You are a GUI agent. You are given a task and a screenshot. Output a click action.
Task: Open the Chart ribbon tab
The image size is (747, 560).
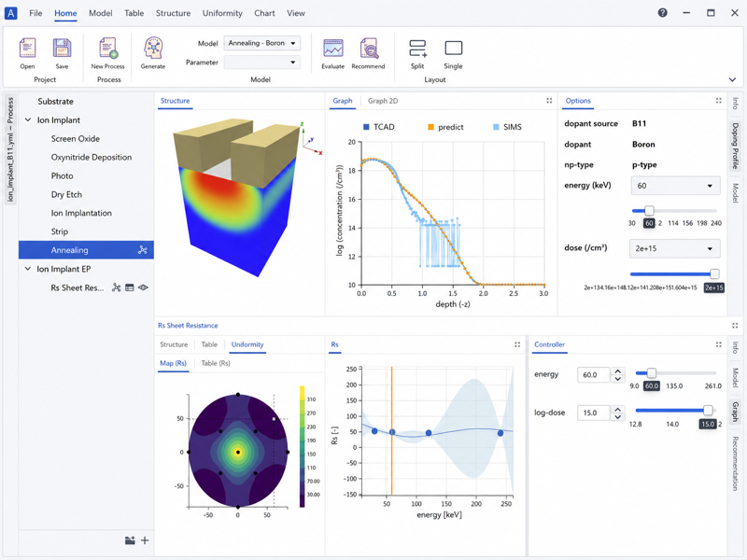(x=264, y=13)
